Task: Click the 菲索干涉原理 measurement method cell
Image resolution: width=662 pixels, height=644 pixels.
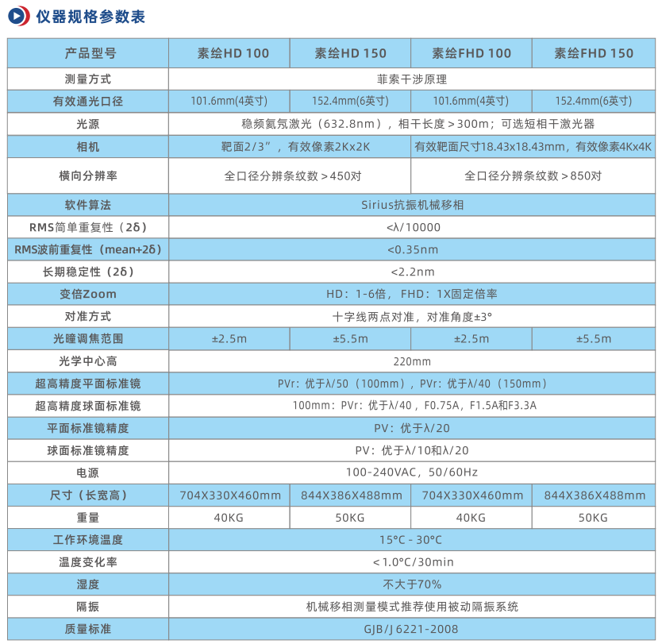Action: (x=411, y=79)
